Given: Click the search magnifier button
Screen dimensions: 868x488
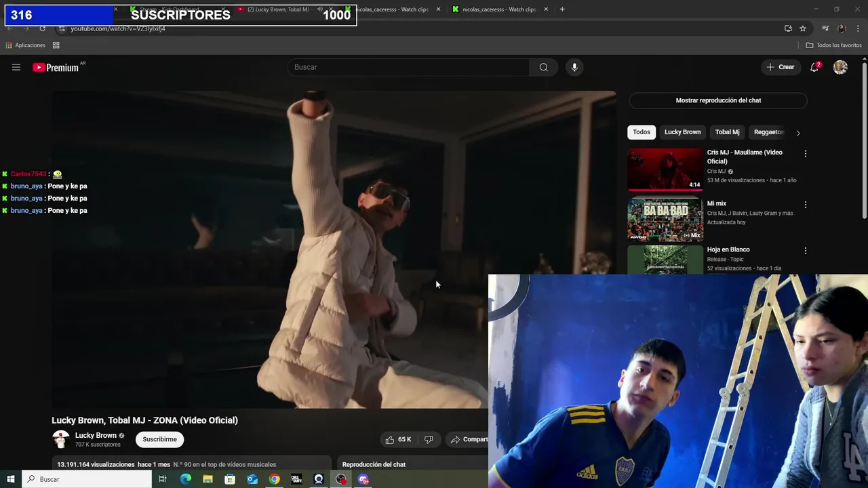Looking at the screenshot, I should coord(544,67).
